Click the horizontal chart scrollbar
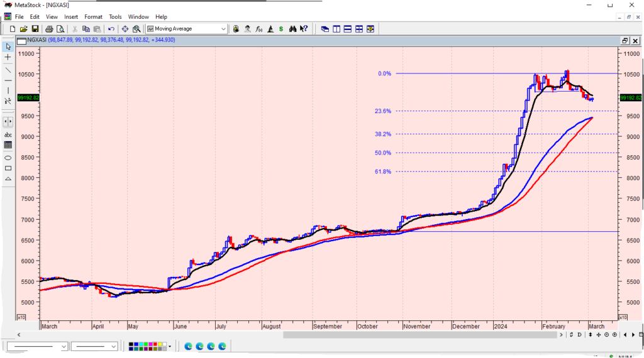 tap(421, 335)
